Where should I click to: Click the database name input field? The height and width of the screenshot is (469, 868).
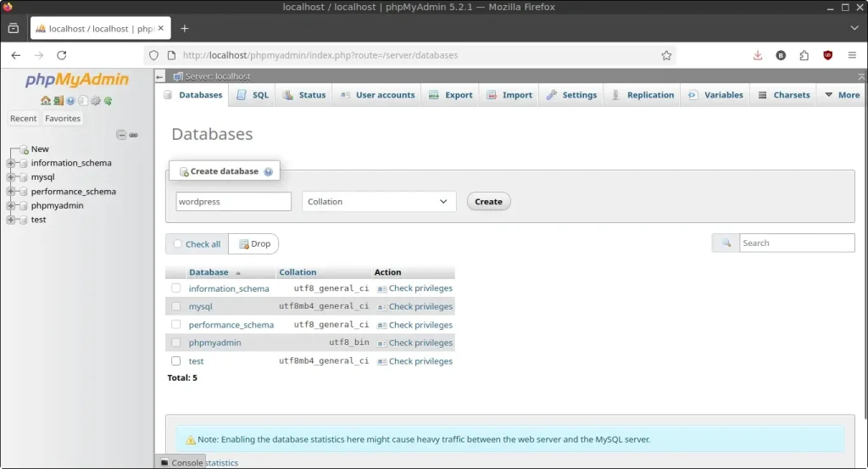[x=233, y=202]
